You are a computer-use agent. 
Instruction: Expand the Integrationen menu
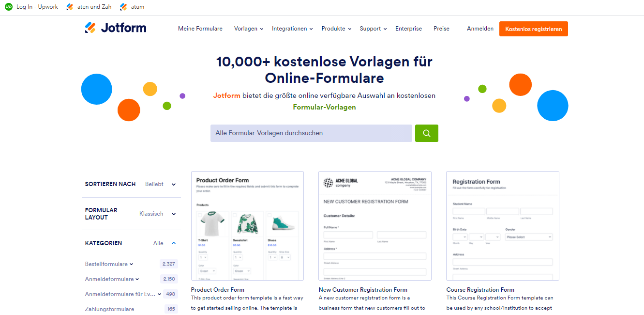292,29
